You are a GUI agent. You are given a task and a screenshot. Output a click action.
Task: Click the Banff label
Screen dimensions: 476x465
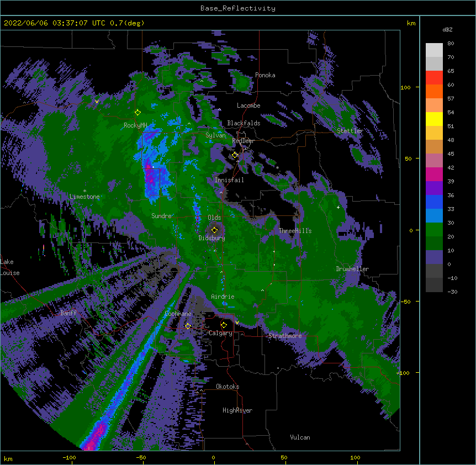68,313
